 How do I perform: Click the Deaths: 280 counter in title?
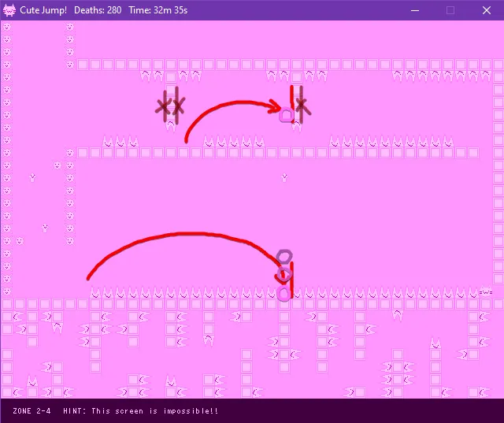[97, 10]
